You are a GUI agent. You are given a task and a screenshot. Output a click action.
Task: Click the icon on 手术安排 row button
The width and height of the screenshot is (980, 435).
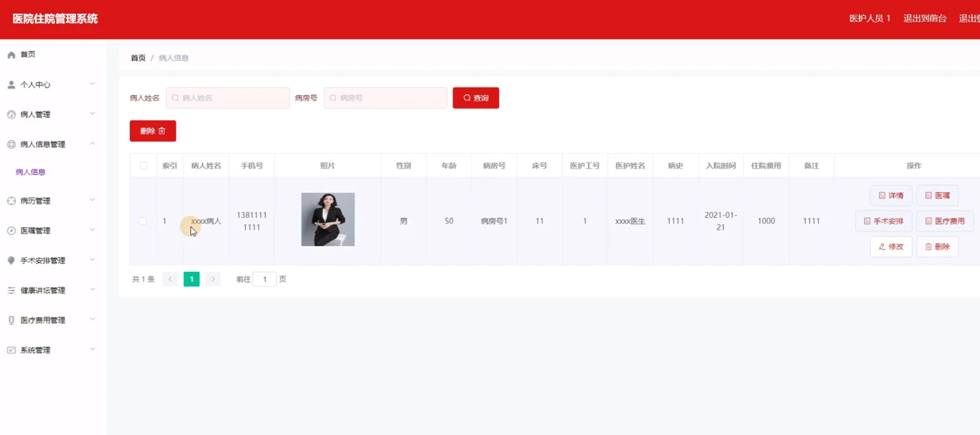pos(867,221)
